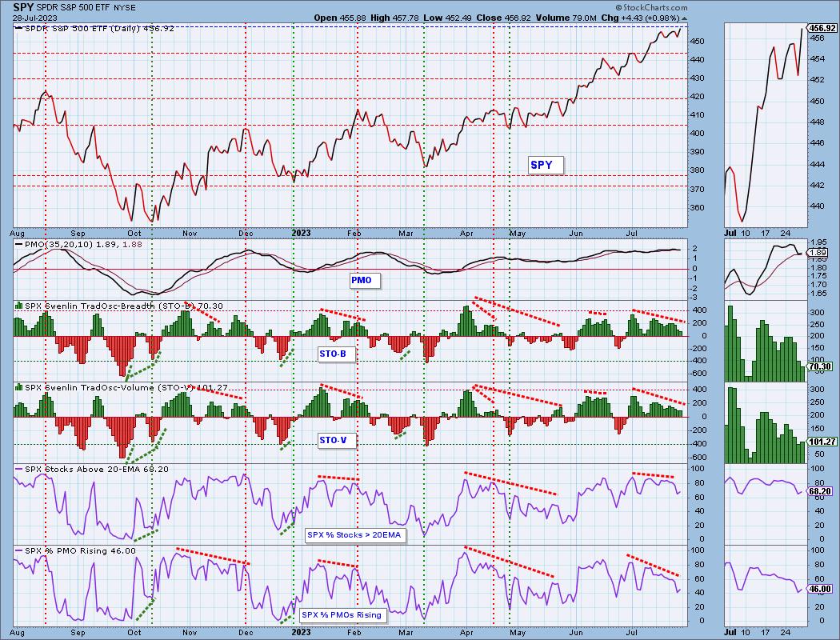Click the 101.27 STO-V value tag

[821, 442]
